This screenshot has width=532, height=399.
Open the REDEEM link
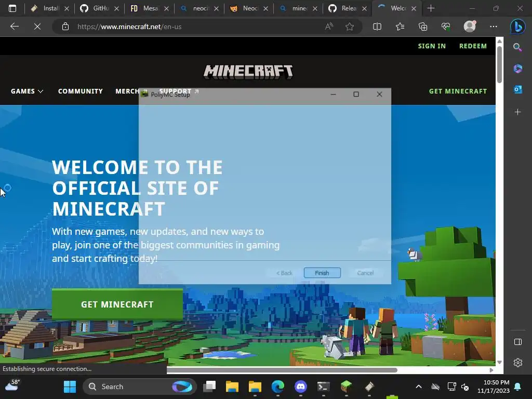[473, 46]
